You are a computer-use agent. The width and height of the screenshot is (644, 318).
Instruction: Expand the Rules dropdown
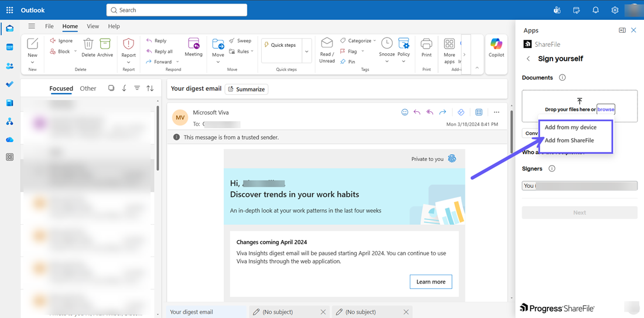pyautogui.click(x=252, y=52)
